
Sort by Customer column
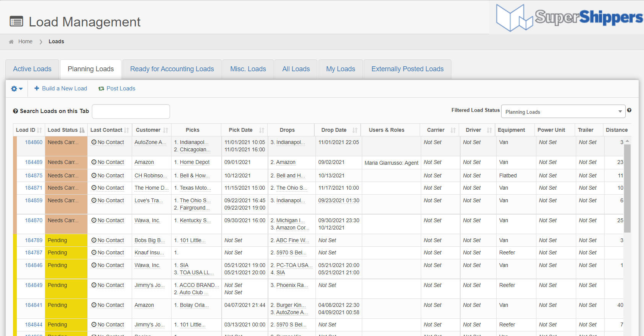pyautogui.click(x=152, y=130)
